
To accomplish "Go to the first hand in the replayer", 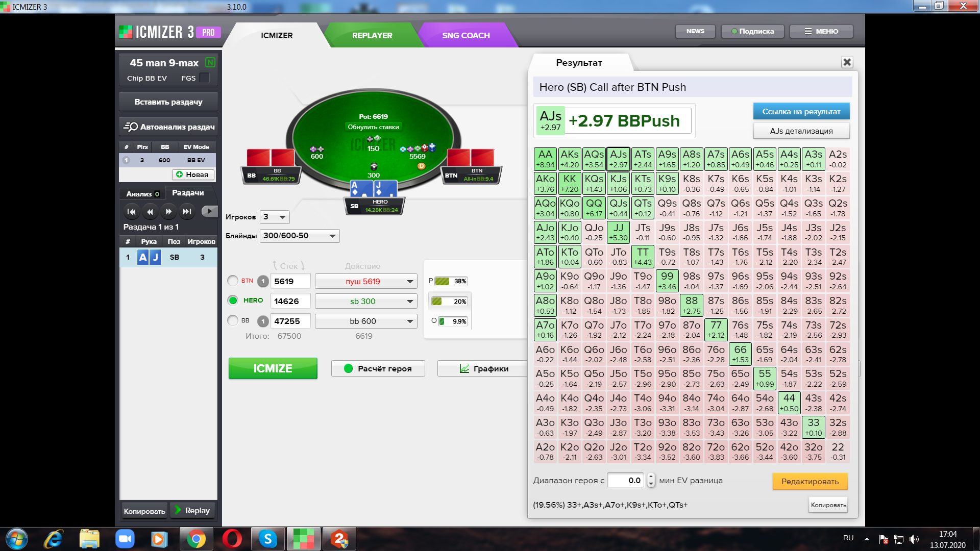I will (x=132, y=211).
